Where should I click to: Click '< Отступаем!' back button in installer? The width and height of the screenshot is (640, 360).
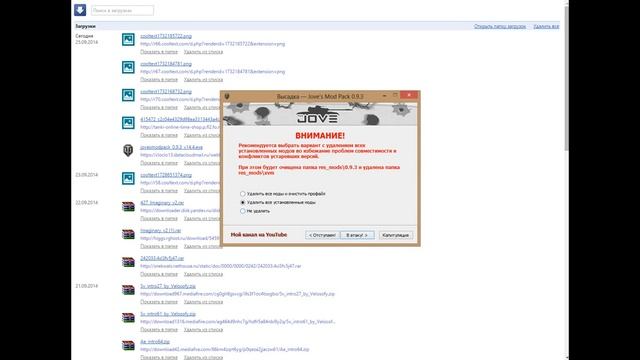(x=322, y=235)
